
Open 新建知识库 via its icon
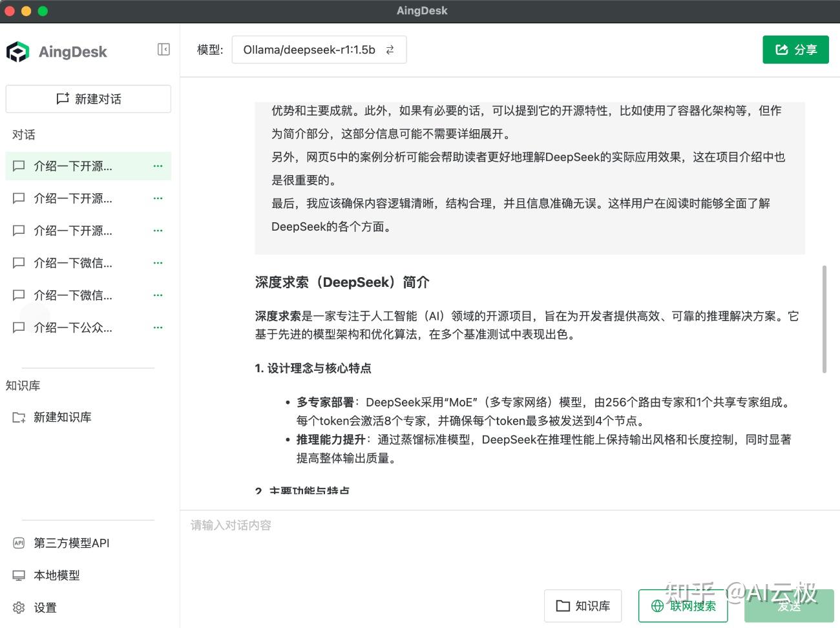pos(20,417)
